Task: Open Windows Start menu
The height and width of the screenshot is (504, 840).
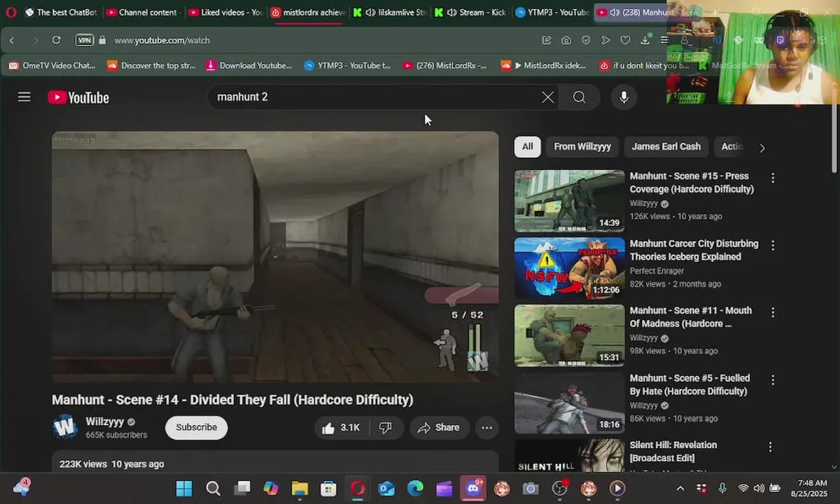Action: [184, 488]
